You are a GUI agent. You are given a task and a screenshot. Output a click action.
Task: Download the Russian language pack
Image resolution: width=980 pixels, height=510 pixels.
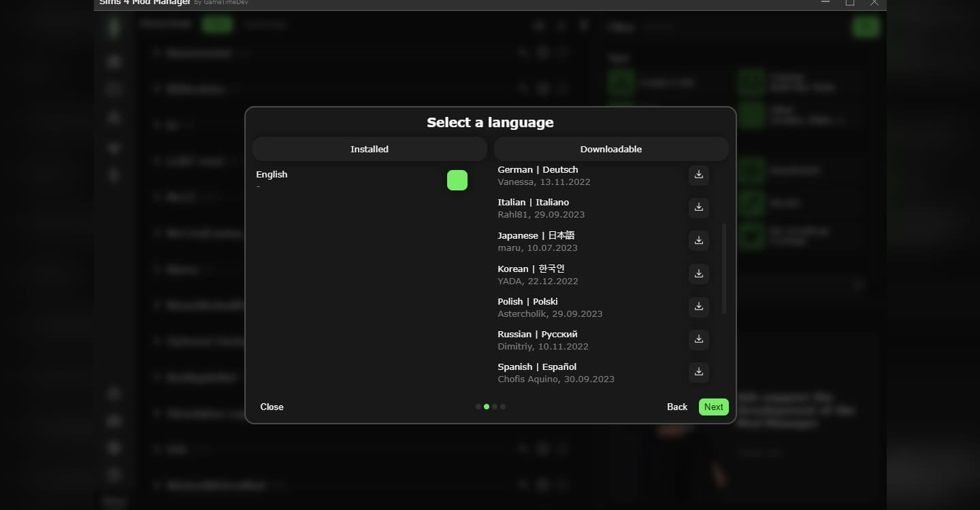699,339
